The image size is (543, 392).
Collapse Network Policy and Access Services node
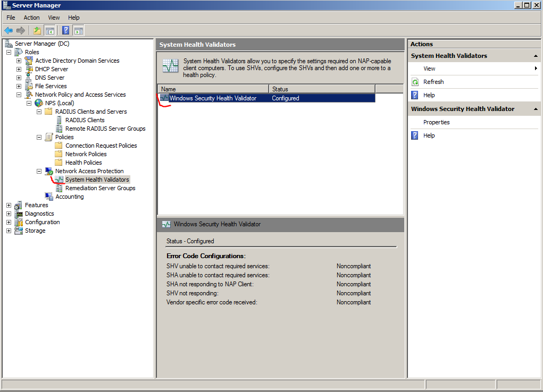(19, 95)
